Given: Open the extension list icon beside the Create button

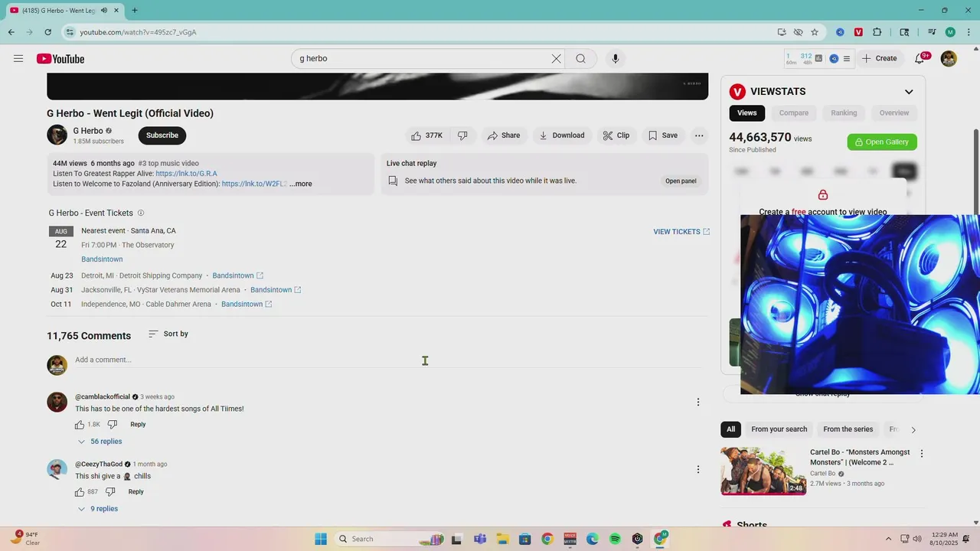Looking at the screenshot, I should [847, 58].
